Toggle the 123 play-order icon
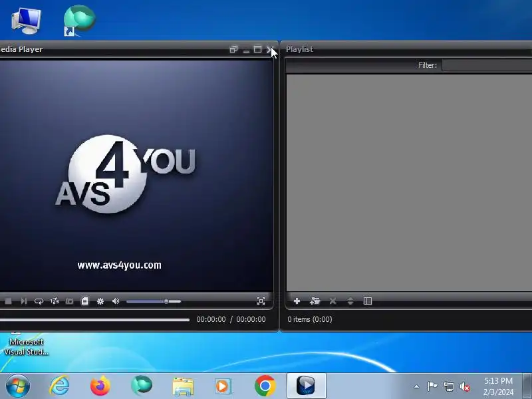This screenshot has height=399, width=532. pyautogui.click(x=55, y=301)
